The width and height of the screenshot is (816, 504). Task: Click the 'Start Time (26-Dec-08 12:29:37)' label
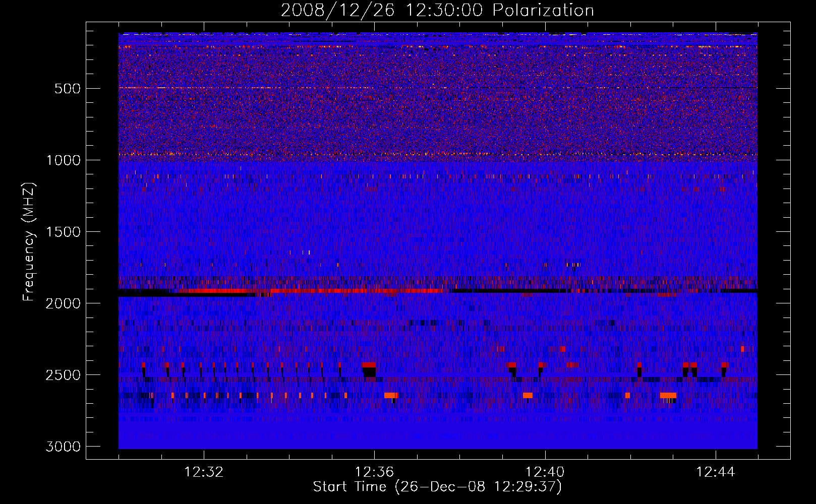pos(437,487)
